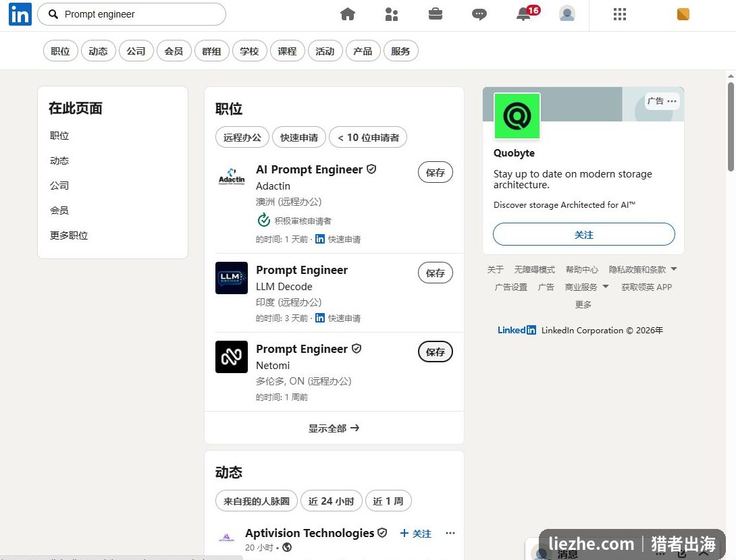The width and height of the screenshot is (736, 560).
Task: Toggle the 来自我的人脉圈 filter chip
Action: pos(257,501)
